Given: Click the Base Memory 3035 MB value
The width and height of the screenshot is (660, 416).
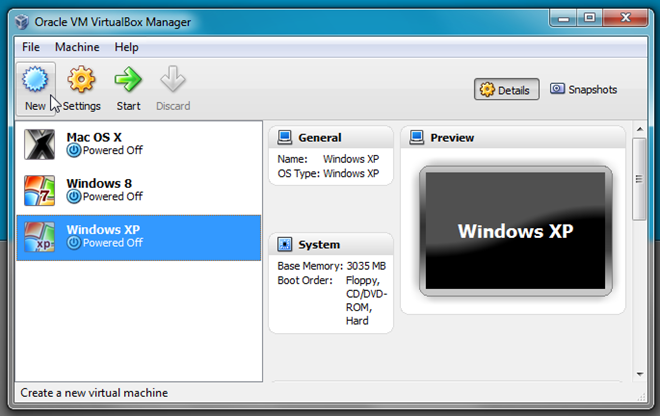Looking at the screenshot, I should (366, 266).
